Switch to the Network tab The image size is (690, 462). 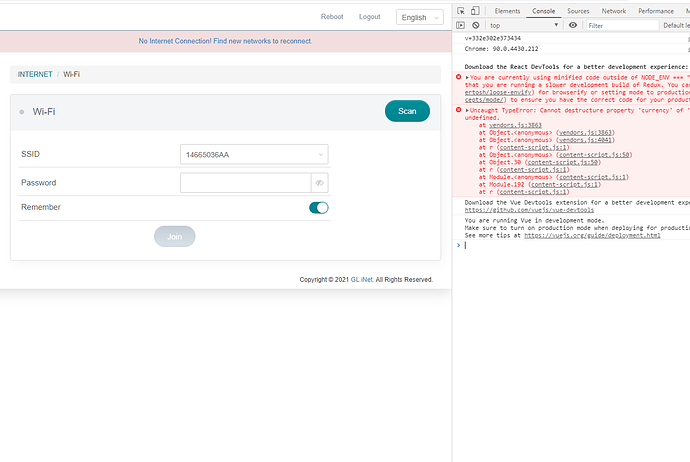(613, 11)
